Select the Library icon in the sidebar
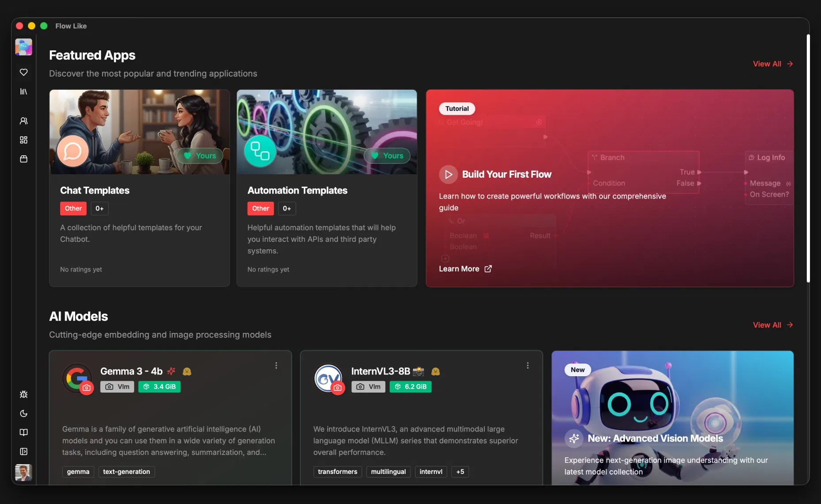 click(x=23, y=92)
